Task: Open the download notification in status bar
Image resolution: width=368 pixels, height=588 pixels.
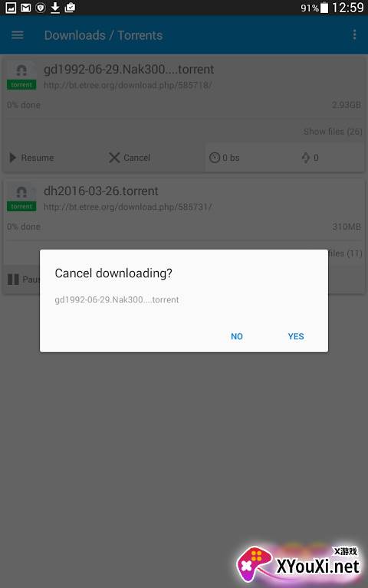Action: click(x=55, y=8)
